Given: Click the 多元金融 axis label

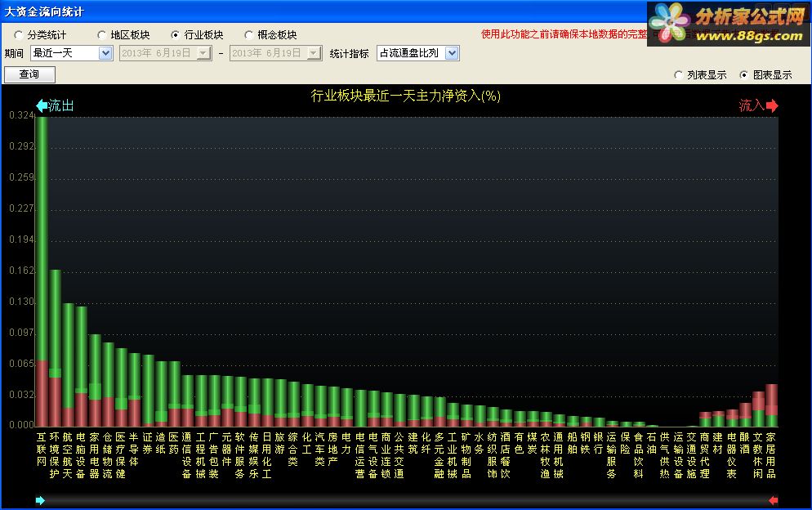Looking at the screenshot, I should pos(439,455).
